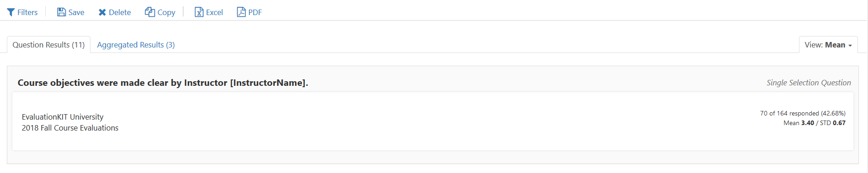This screenshot has height=173, width=868.
Task: Save the current report
Action: point(71,12)
